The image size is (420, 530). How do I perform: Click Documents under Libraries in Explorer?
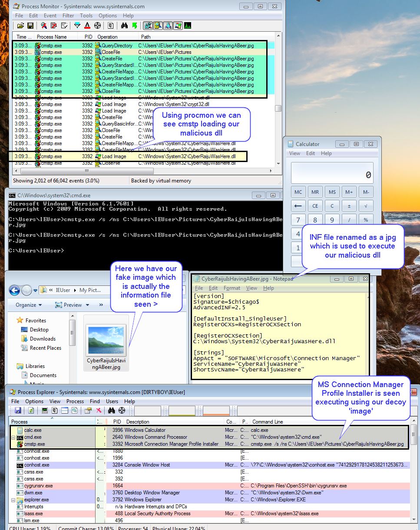(43, 375)
